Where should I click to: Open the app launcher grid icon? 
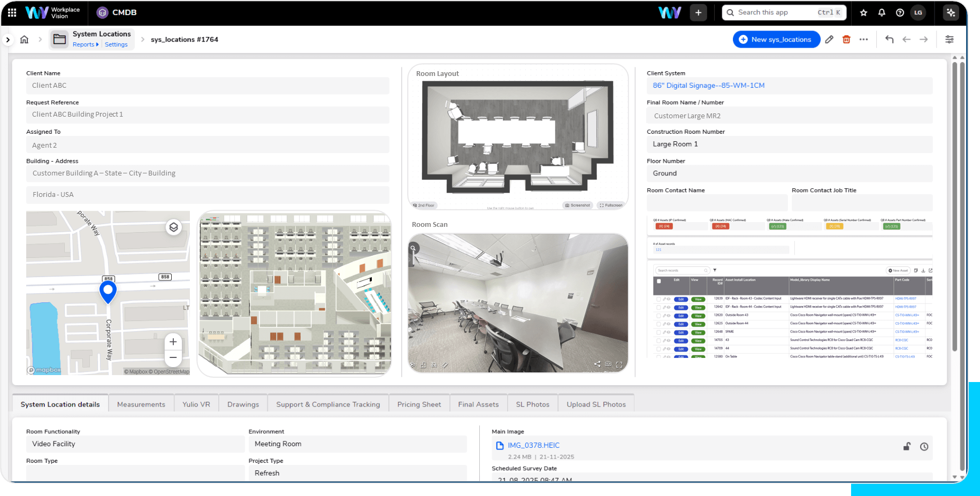coord(12,12)
